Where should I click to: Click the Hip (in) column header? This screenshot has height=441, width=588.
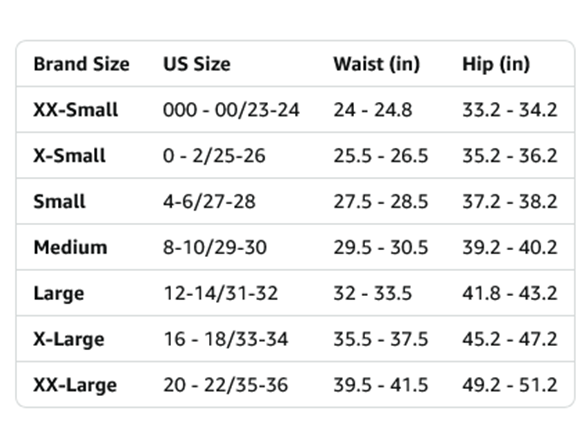496,64
